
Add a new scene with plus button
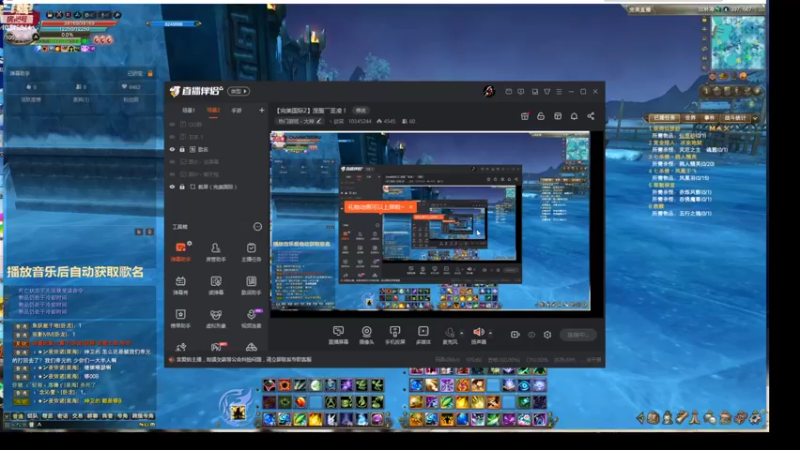click(x=262, y=110)
